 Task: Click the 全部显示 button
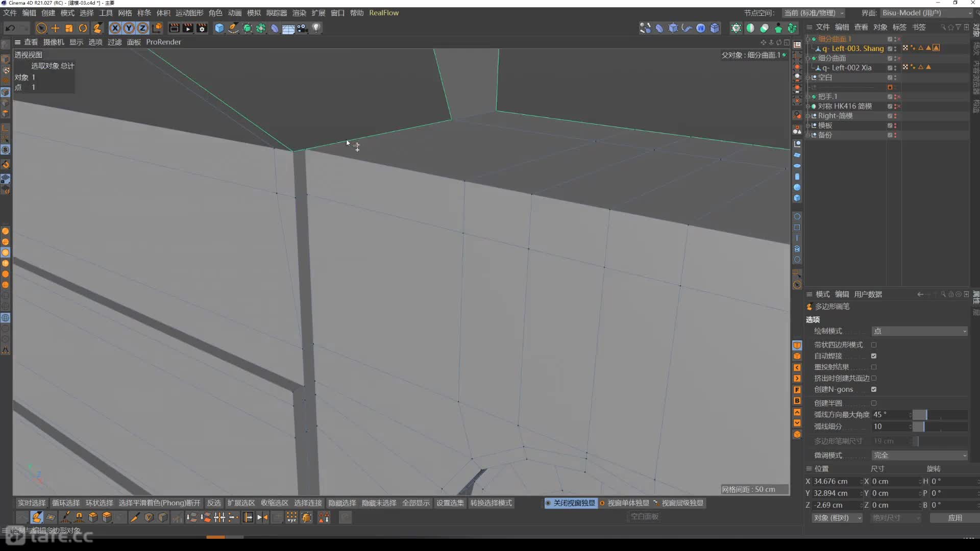point(416,503)
